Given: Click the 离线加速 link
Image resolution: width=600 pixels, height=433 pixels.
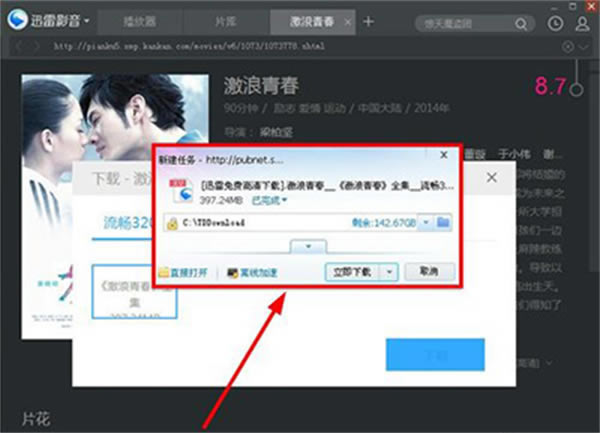Looking at the screenshot, I should (x=253, y=273).
